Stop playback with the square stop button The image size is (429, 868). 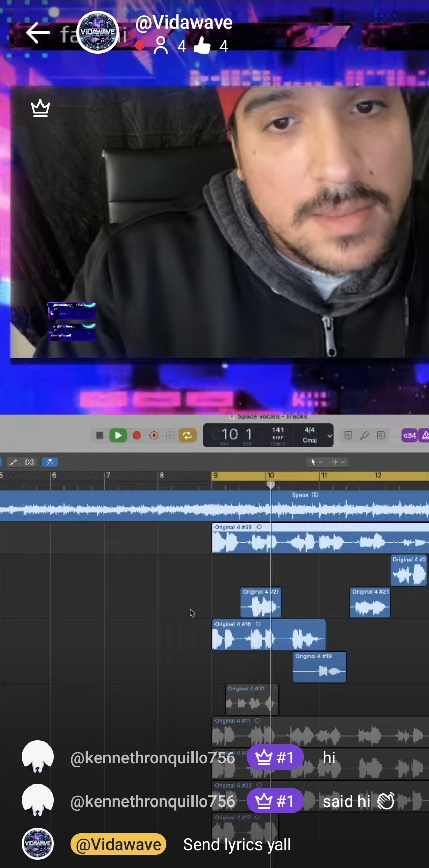(100, 436)
